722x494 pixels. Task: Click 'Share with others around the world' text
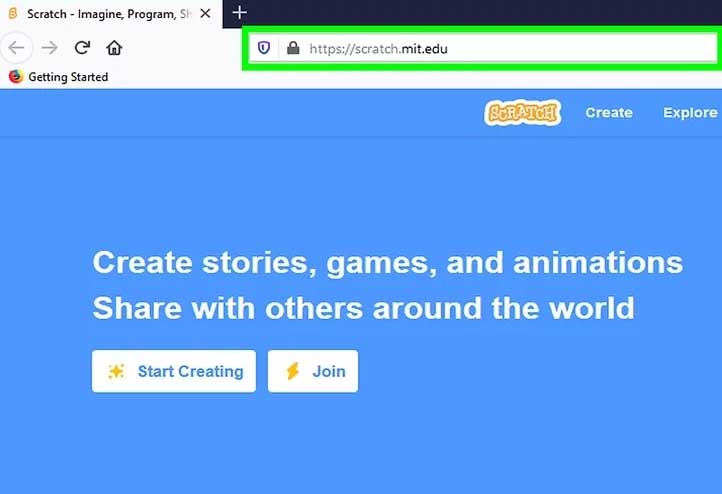pyautogui.click(x=364, y=308)
